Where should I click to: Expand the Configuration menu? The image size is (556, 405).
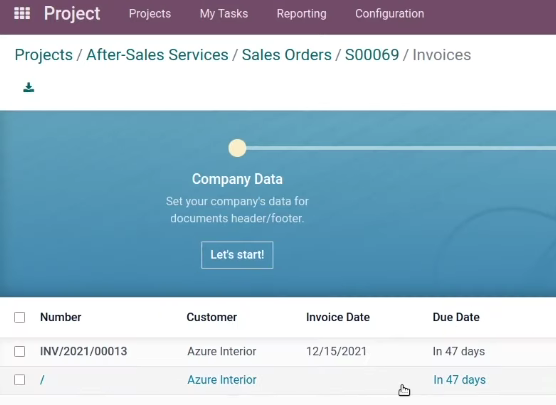(x=390, y=13)
